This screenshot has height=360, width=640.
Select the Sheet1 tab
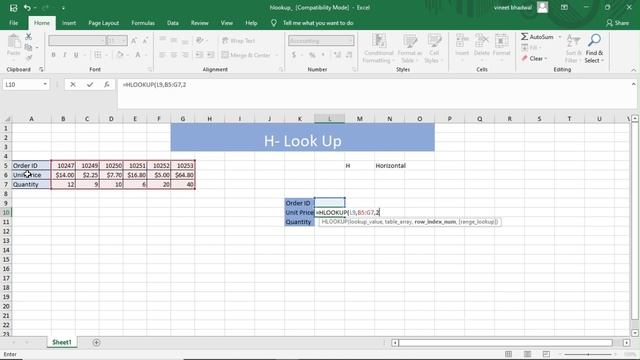(x=62, y=342)
